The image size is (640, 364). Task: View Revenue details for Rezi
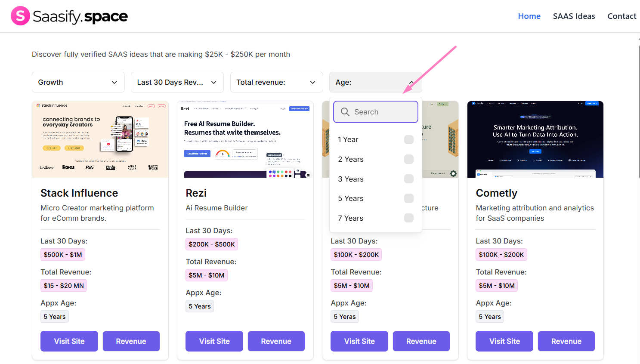point(276,341)
